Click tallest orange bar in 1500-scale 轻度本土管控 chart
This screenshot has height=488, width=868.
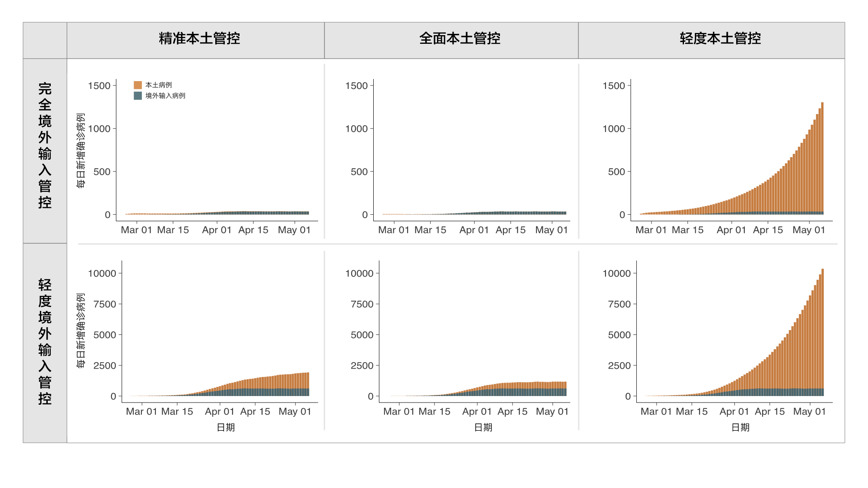point(822,157)
